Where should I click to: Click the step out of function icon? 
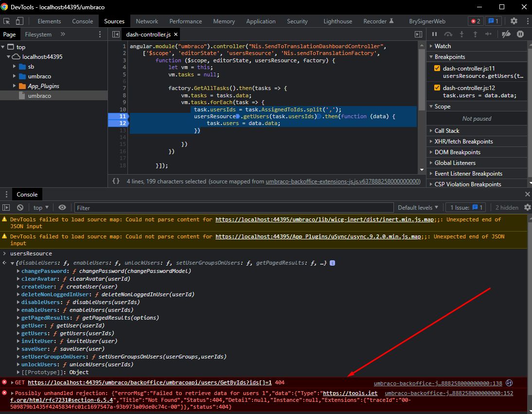(475, 34)
